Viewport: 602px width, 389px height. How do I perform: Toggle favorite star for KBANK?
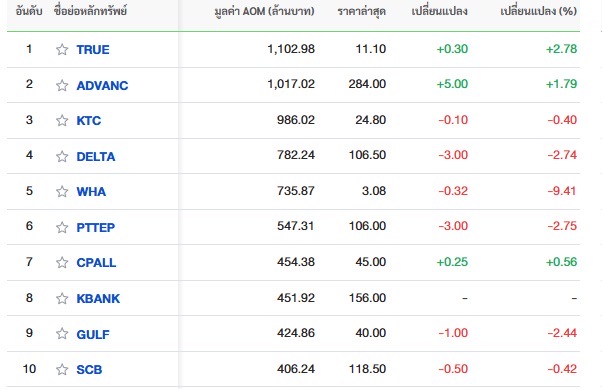62,298
